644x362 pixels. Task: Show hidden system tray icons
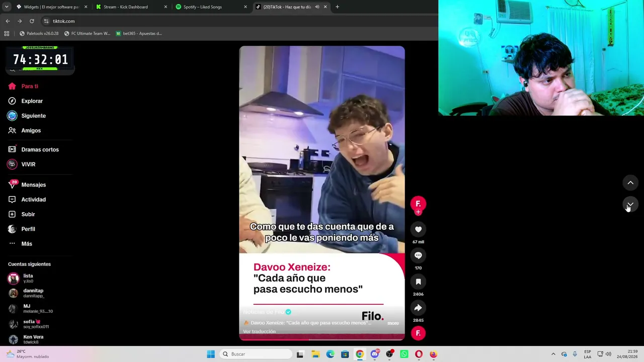pyautogui.click(x=553, y=354)
